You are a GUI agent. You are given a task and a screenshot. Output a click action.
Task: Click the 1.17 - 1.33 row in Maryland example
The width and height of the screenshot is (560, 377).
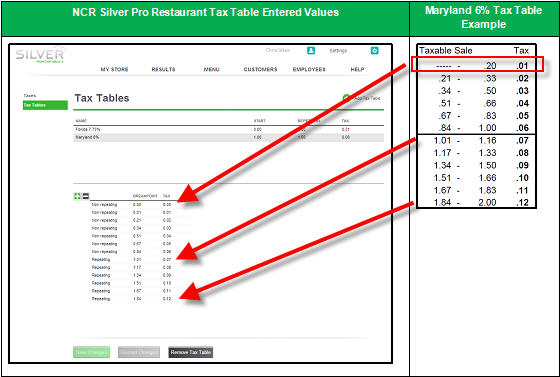(x=476, y=153)
